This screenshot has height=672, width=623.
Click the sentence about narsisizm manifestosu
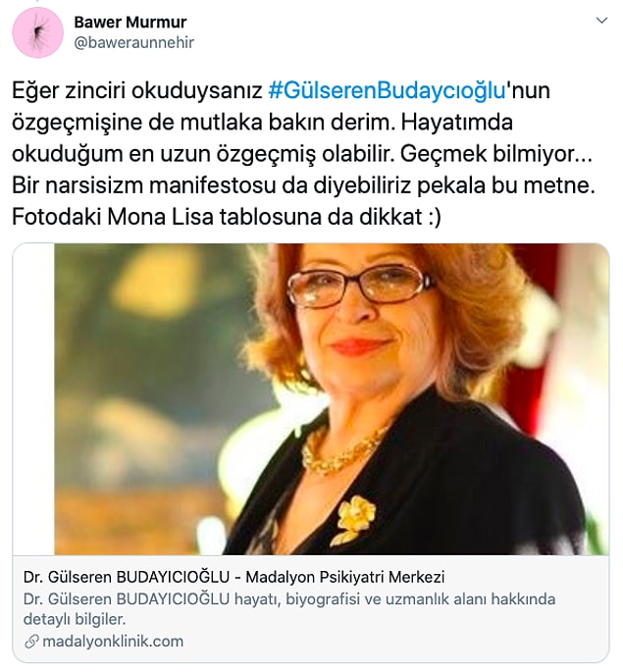tap(303, 185)
